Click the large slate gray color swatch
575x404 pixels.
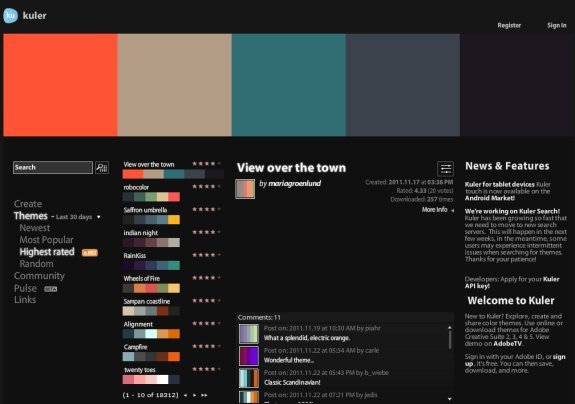tap(403, 85)
